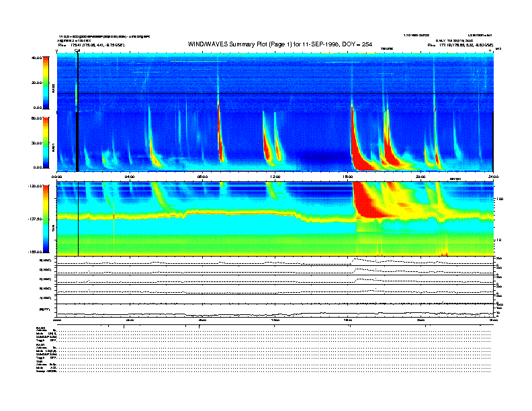
Task: Click 24:00 tick label under RAD1 spectrogram
Action: click(x=493, y=177)
